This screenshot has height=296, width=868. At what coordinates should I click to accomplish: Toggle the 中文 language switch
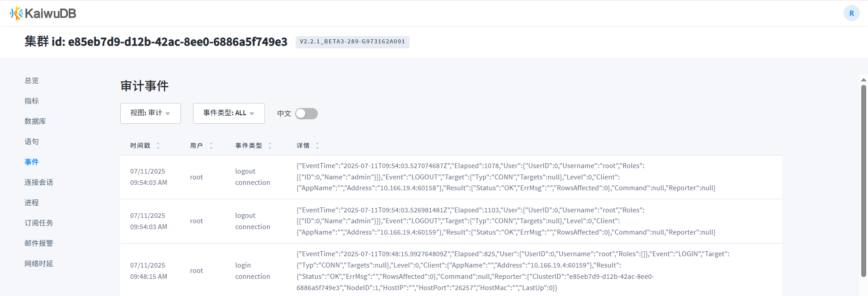tap(307, 114)
